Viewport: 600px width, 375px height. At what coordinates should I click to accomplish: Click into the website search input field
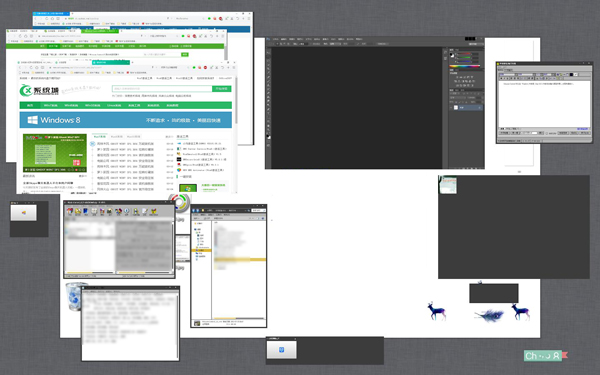[x=162, y=89]
